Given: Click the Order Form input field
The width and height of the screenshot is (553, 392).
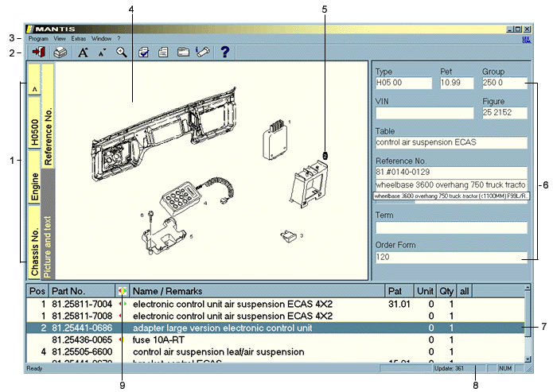Looking at the screenshot, I should [450, 258].
